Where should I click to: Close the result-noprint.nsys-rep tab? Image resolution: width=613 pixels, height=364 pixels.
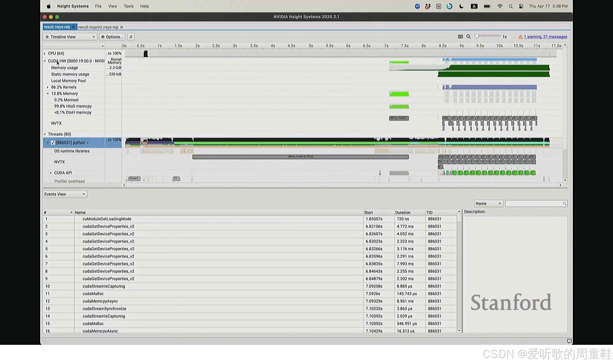pyautogui.click(x=121, y=27)
